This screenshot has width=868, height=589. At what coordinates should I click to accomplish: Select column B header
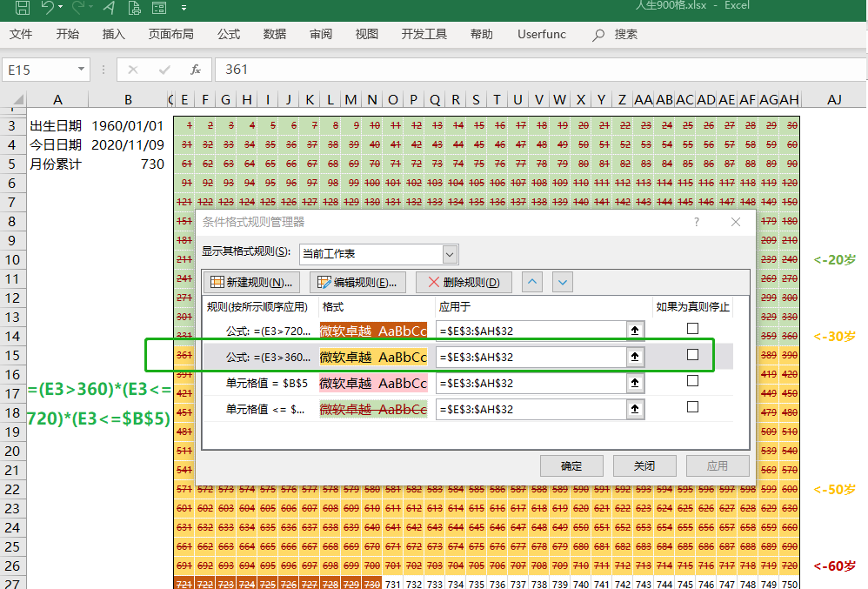tap(128, 100)
